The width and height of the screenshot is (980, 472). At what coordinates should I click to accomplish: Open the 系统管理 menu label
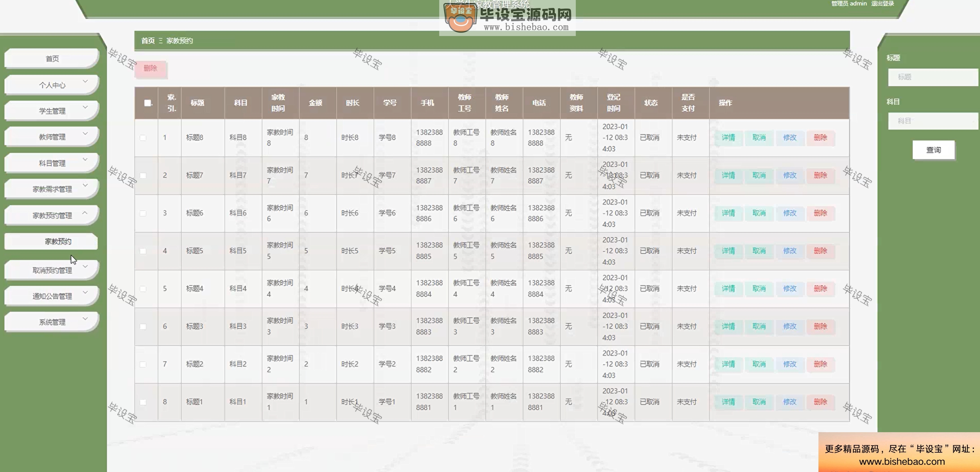52,322
